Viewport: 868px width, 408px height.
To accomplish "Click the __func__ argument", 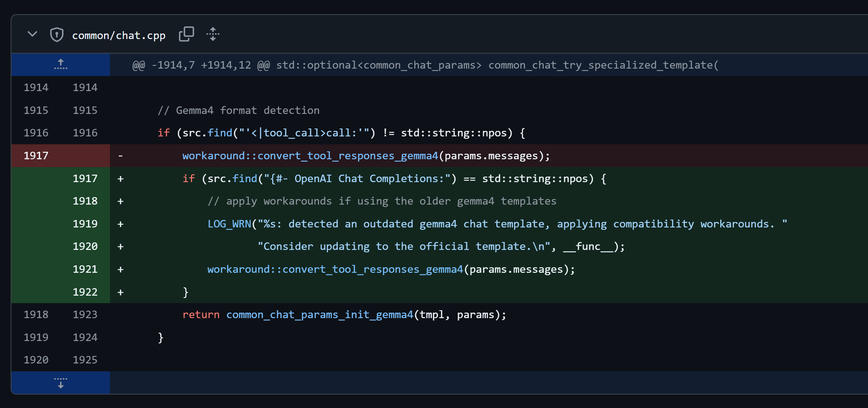I will point(588,246).
